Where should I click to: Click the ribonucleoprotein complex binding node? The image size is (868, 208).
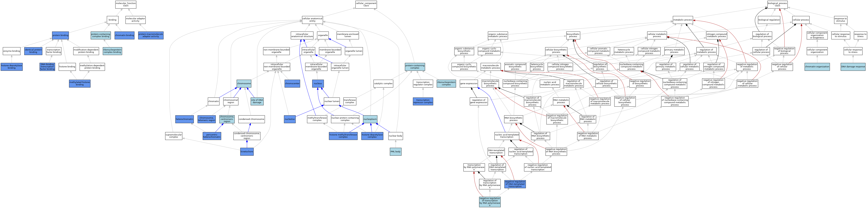point(112,51)
